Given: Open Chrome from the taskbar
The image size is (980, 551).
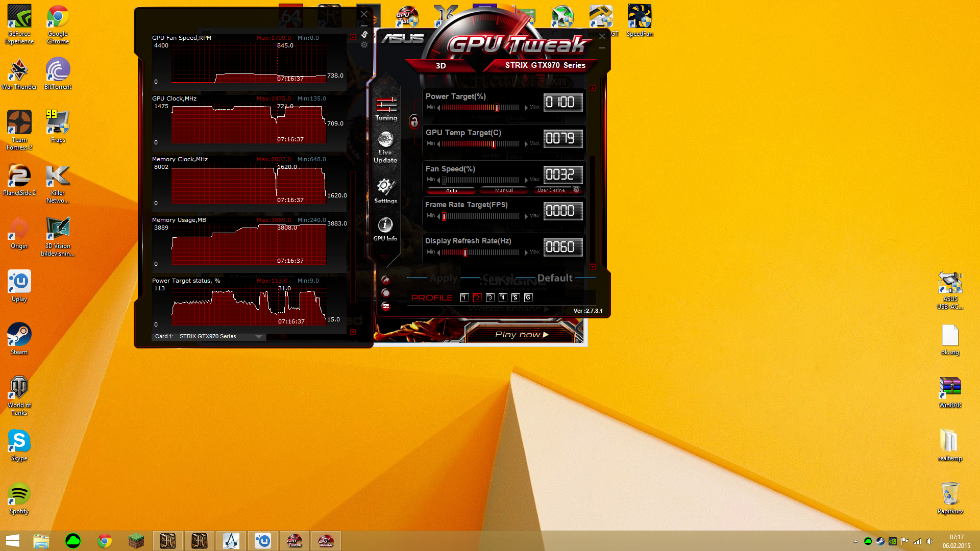Looking at the screenshot, I should 105,541.
